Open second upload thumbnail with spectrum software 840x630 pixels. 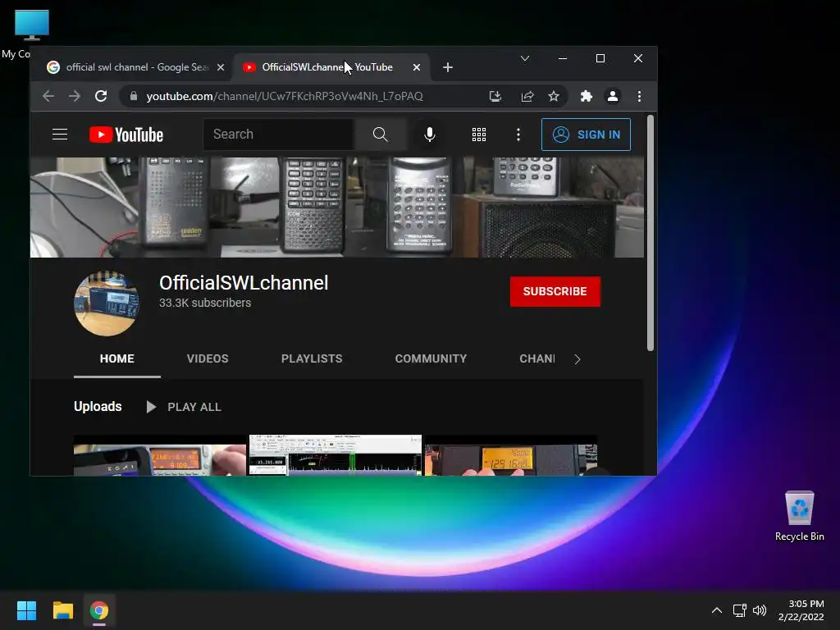[336, 455]
